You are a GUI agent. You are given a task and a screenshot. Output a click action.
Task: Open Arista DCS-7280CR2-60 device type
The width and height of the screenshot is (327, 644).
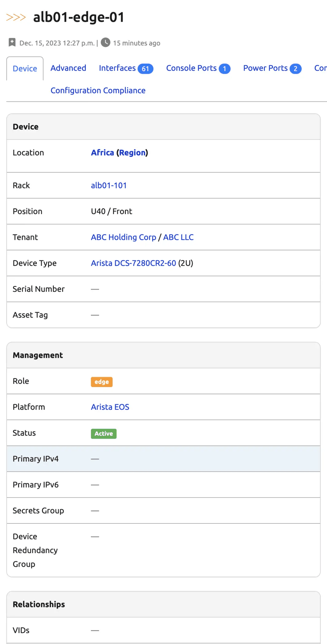point(133,263)
